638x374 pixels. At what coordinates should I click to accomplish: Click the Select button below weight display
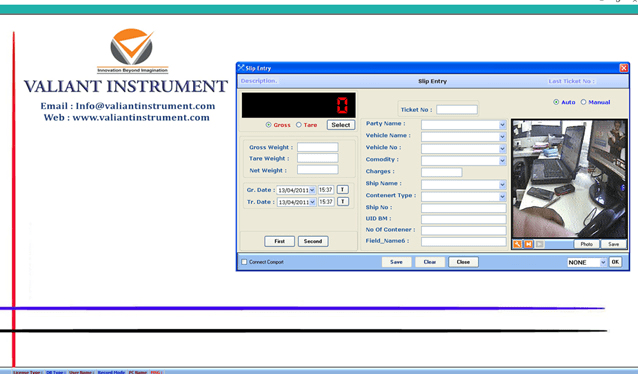[x=341, y=125]
